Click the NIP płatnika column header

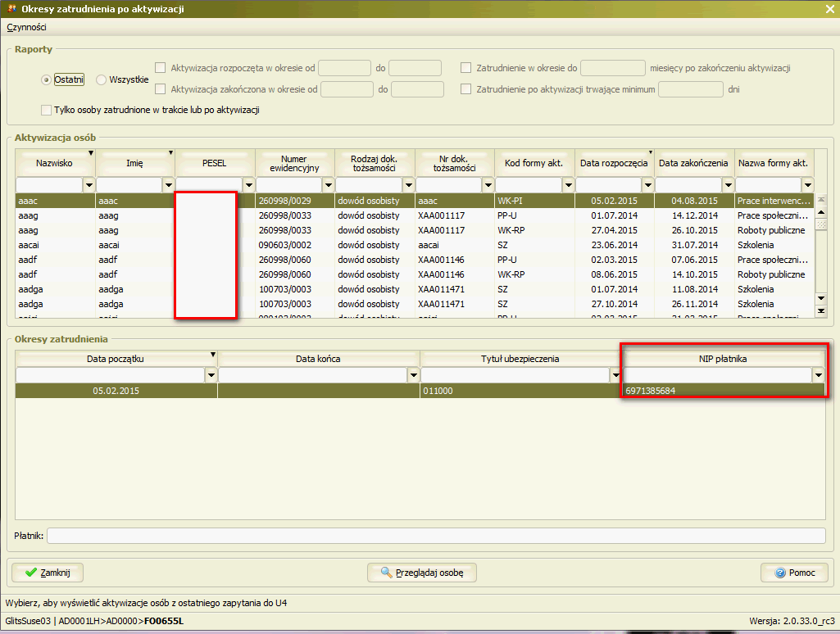click(723, 359)
